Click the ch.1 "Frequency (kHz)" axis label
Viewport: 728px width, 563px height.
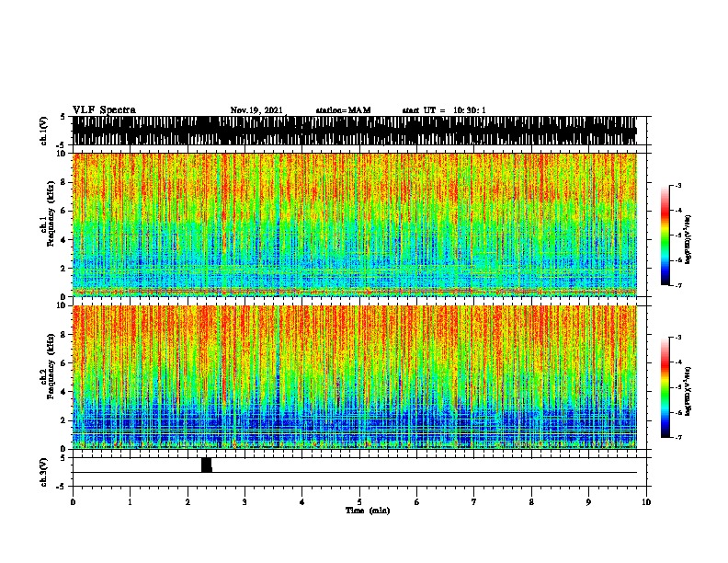(51, 213)
